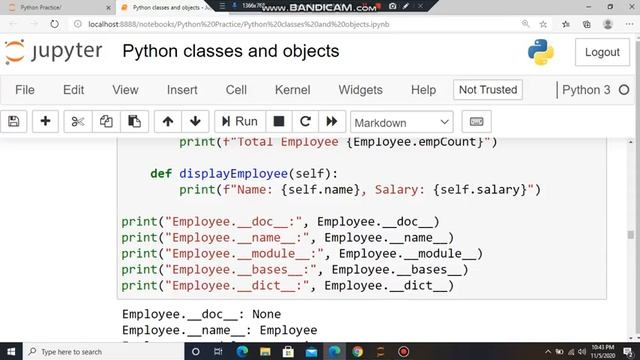Move selected cell down arrow
This screenshot has height=360, width=640.
pyautogui.click(x=195, y=121)
